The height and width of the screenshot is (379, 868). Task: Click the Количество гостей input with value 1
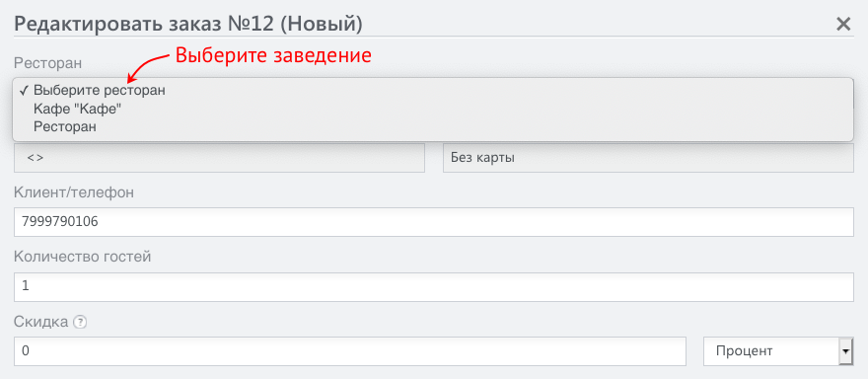tap(434, 287)
